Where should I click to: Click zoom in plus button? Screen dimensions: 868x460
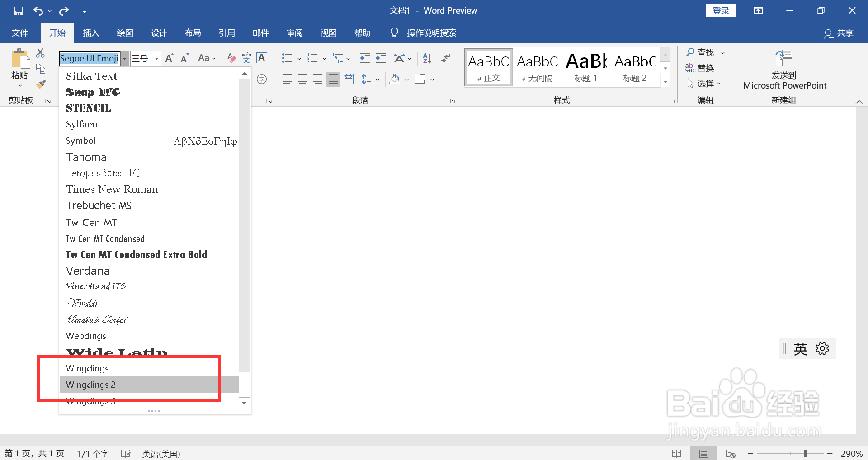830,453
